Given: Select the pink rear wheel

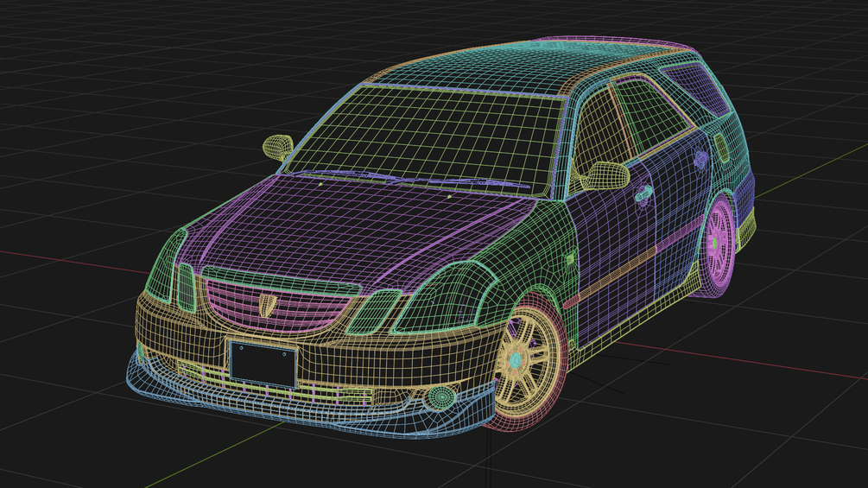Looking at the screenshot, I should click(718, 244).
